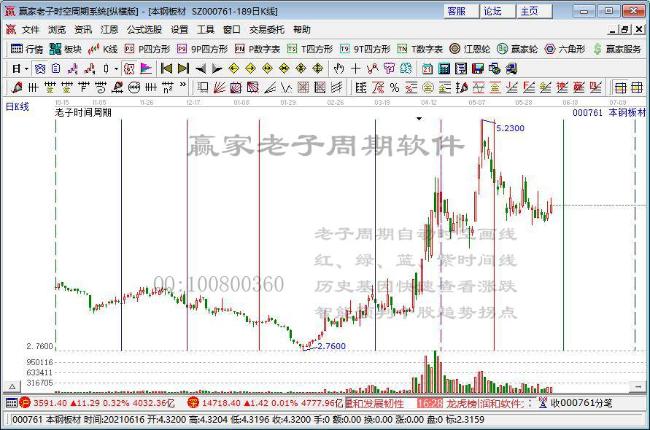The width and height of the screenshot is (650, 430).
Task: Open the T四方形 tool
Action: 310,49
